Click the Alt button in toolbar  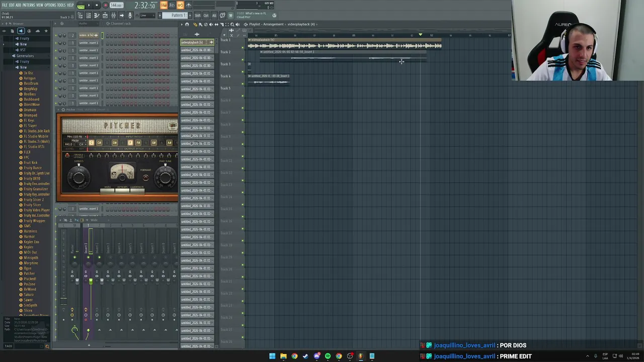pyautogui.click(x=214, y=16)
